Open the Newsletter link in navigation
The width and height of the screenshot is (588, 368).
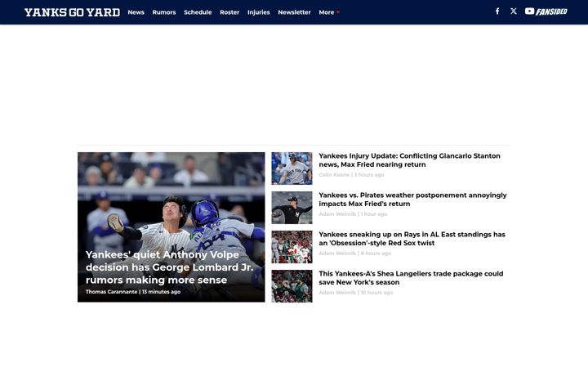pos(294,12)
